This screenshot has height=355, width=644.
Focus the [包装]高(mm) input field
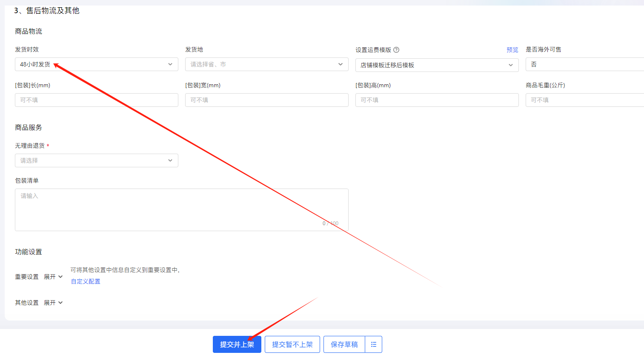point(437,100)
